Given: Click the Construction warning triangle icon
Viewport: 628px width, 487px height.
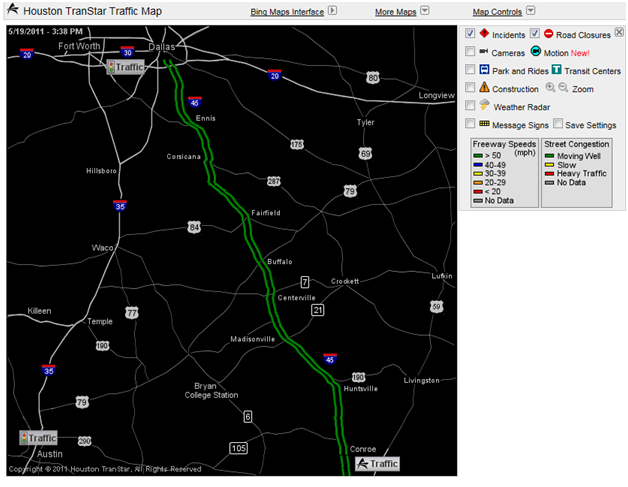Looking at the screenshot, I should click(484, 87).
